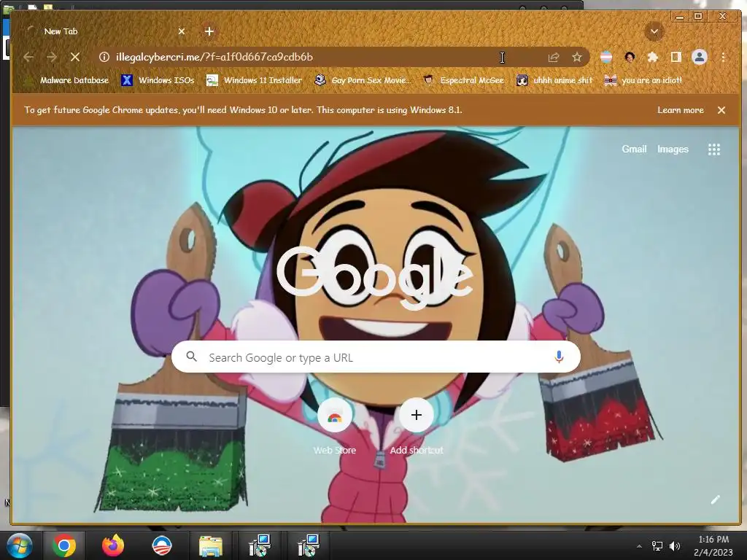Open Gmail link
The image size is (747, 560).
point(634,149)
